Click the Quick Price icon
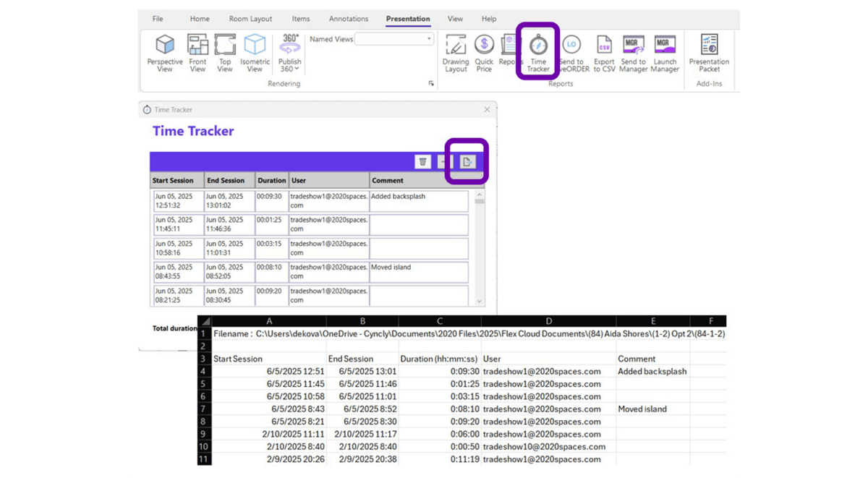This screenshot has height=478, width=868. [484, 52]
